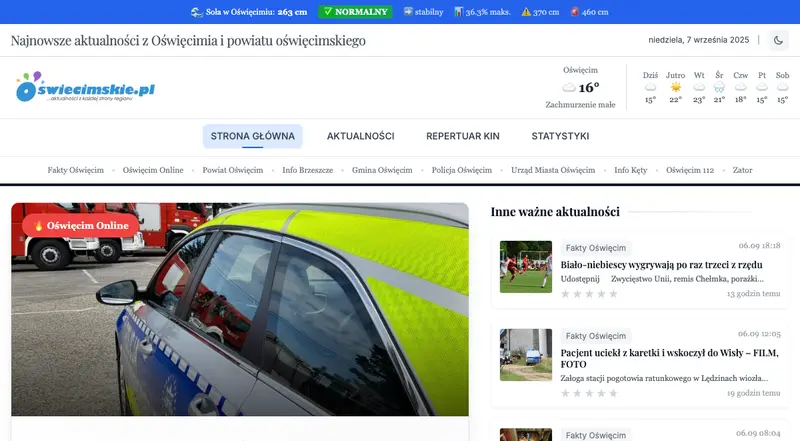Screen dimensions: 800x441
Task: Open headline Pacjent uciekł z karetki
Action: tap(670, 358)
